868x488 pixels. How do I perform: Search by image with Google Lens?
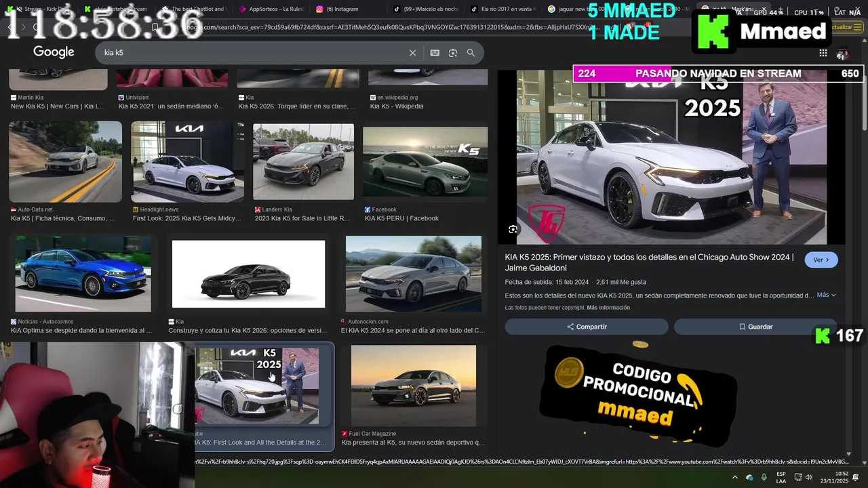click(x=453, y=53)
